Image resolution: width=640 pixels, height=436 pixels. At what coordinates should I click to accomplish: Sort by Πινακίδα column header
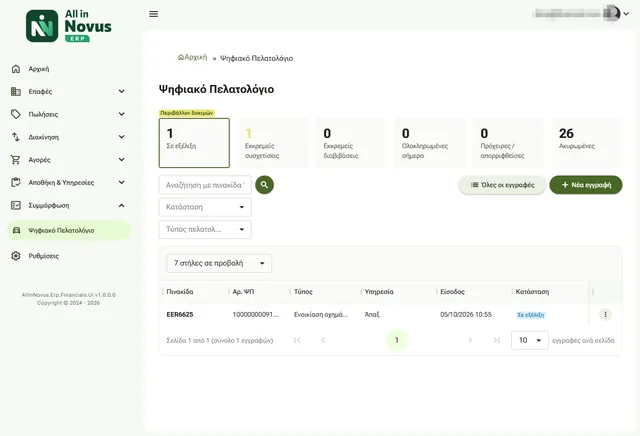(180, 291)
